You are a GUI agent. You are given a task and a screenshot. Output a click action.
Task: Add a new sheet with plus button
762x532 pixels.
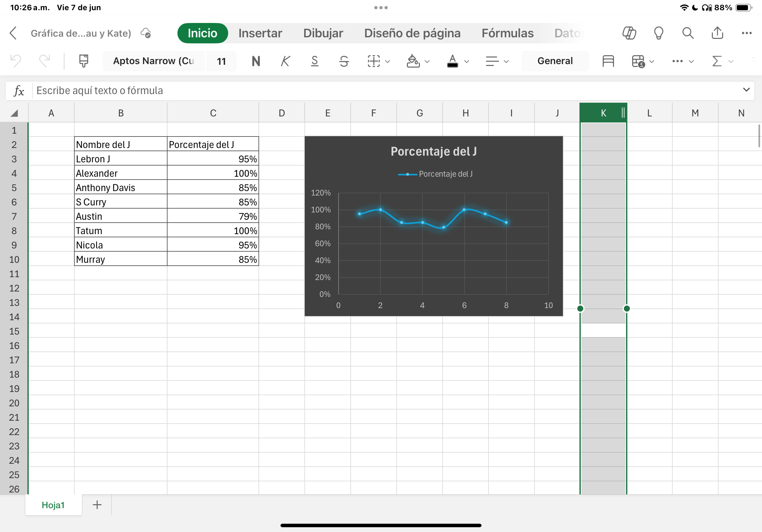pyautogui.click(x=97, y=505)
